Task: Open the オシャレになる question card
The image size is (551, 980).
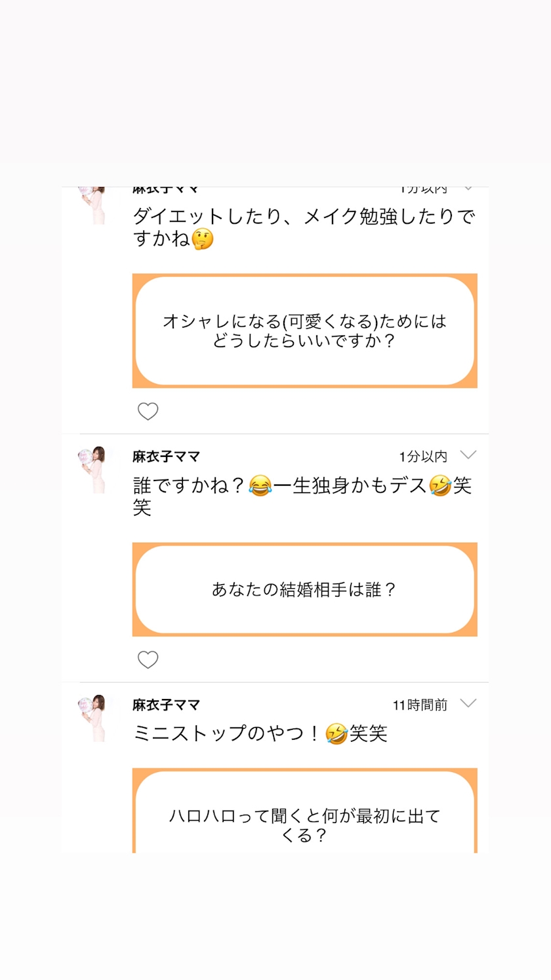Action: point(304,331)
